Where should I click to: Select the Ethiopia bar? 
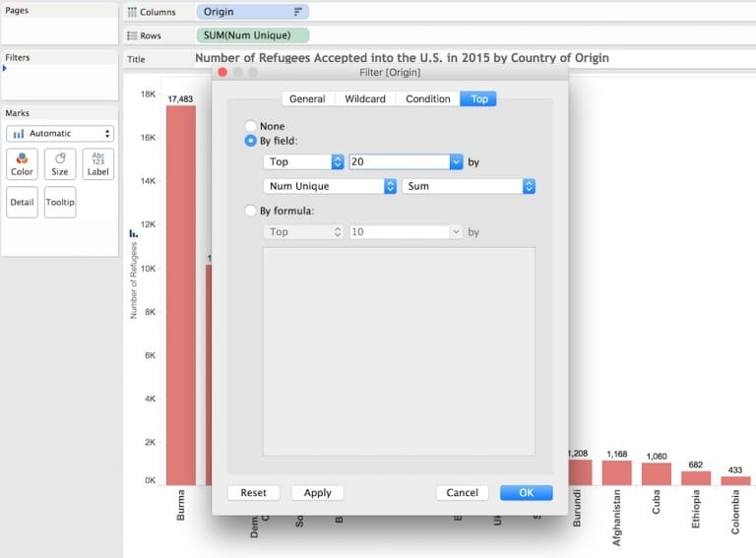tap(696, 478)
